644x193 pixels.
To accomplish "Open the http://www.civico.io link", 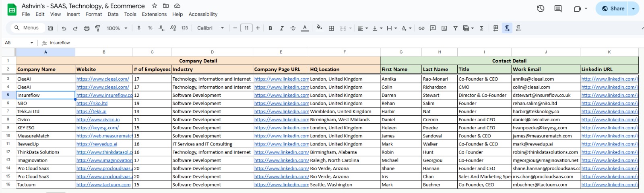I will point(98,120).
